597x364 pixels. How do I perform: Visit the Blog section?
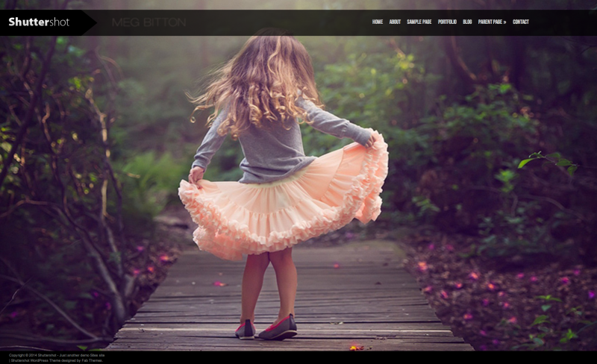coord(467,22)
